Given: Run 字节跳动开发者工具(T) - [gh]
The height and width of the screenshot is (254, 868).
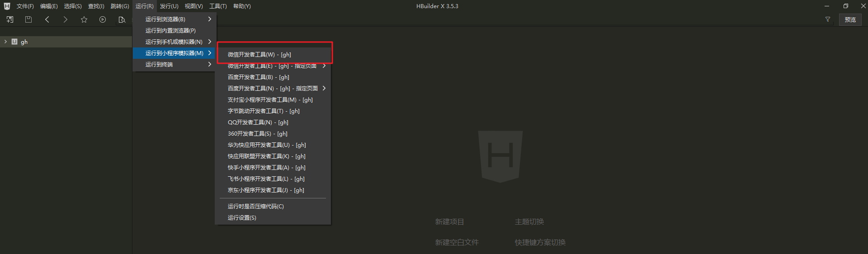Looking at the screenshot, I should (x=274, y=111).
